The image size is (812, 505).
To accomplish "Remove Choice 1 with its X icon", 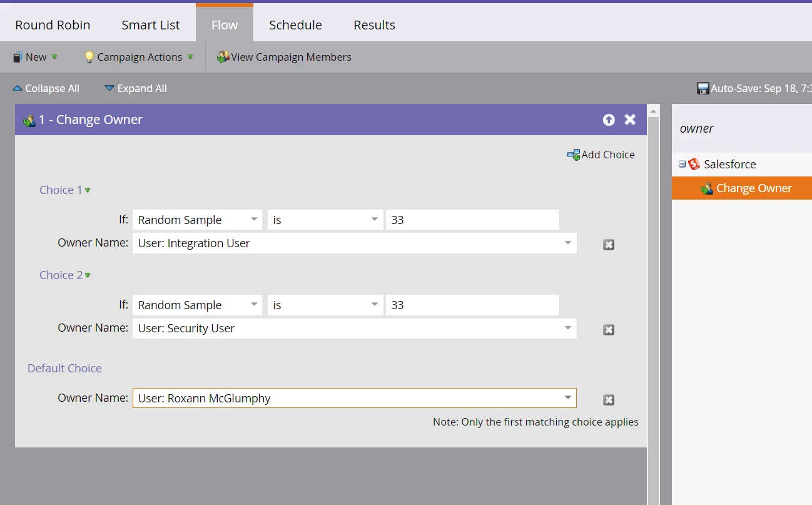I will point(609,245).
